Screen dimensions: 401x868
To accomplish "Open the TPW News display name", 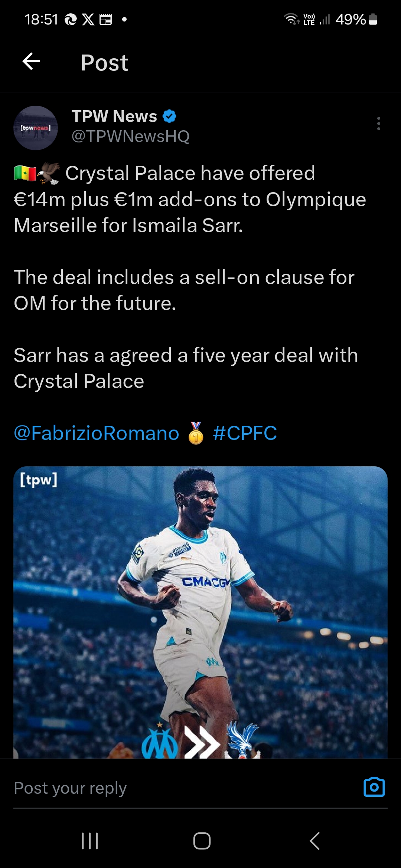I will pos(114,116).
